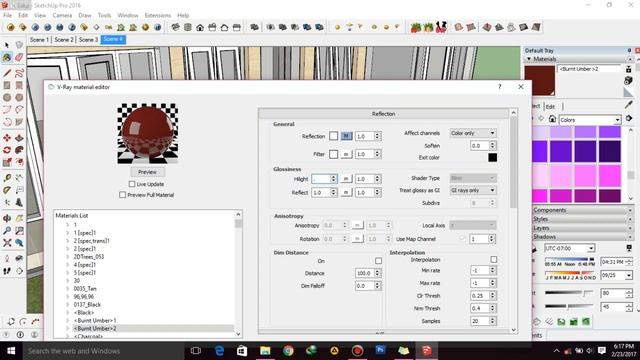The width and height of the screenshot is (640, 360).
Task: Activate the Line drawing tool
Action: (7, 73)
